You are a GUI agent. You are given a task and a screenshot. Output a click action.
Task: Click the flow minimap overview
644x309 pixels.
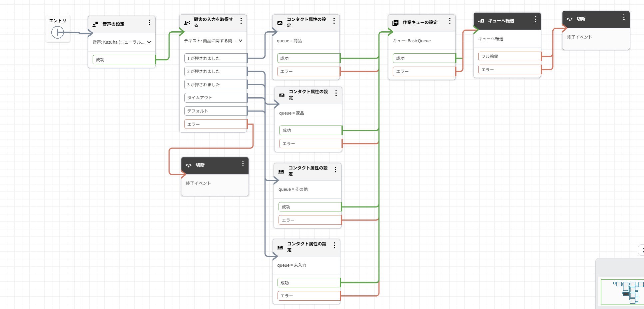click(x=622, y=292)
